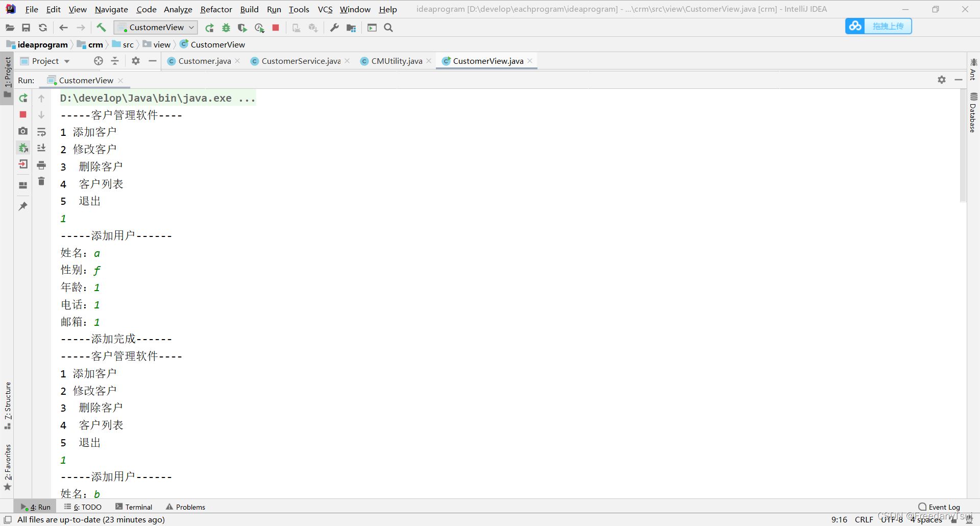Toggle the 2: Favorites side tool window
The width and height of the screenshot is (980, 526).
[x=7, y=467]
